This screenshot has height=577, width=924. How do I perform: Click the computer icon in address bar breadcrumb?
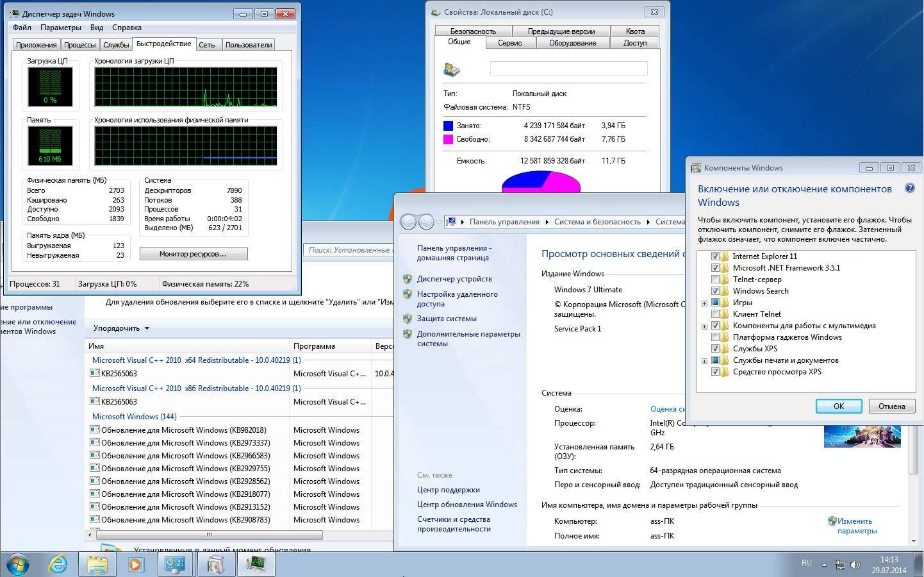452,222
